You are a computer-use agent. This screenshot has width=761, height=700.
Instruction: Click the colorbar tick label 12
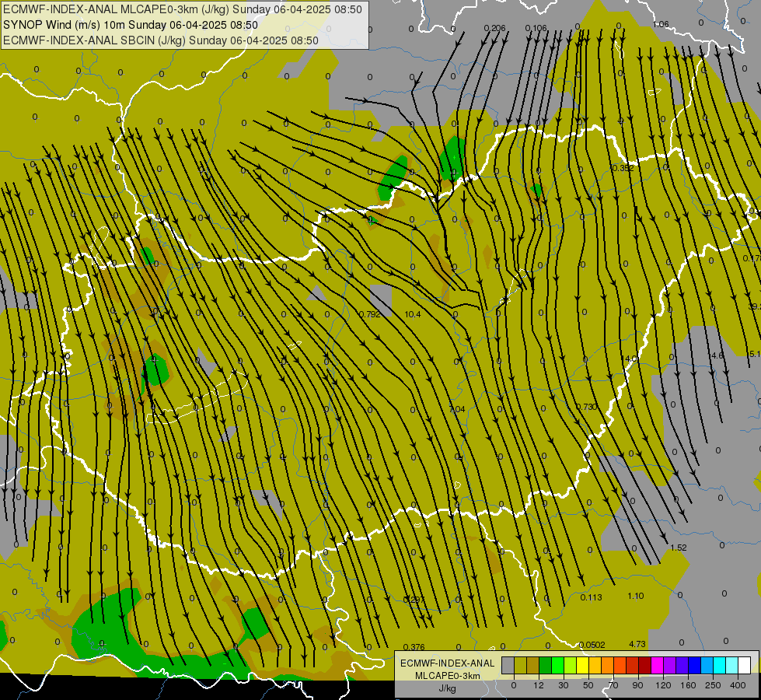click(x=539, y=685)
